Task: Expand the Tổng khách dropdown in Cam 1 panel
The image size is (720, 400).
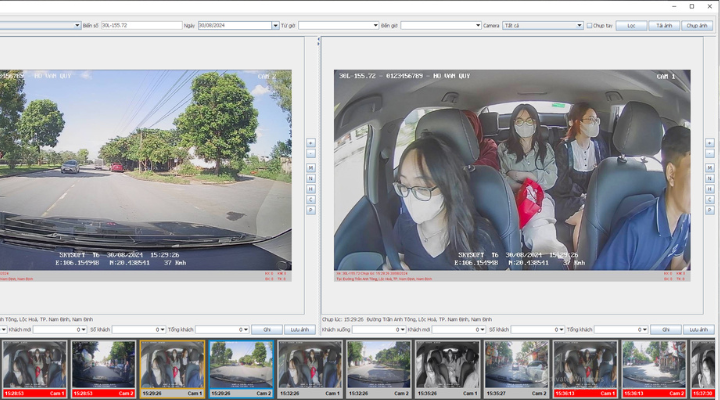Action: click(644, 330)
